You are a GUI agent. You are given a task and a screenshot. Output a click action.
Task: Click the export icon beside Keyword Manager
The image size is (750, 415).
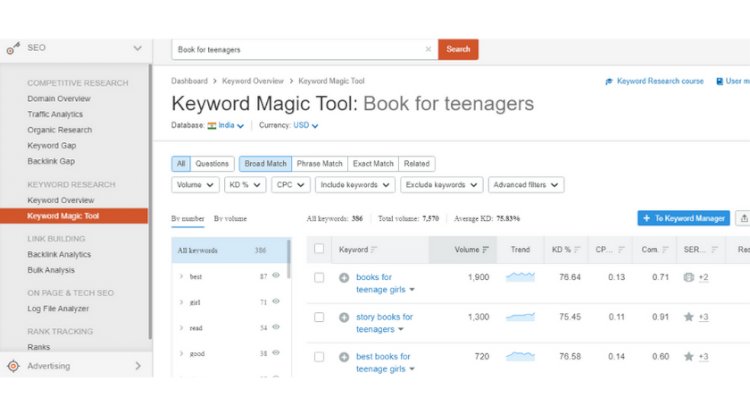744,218
